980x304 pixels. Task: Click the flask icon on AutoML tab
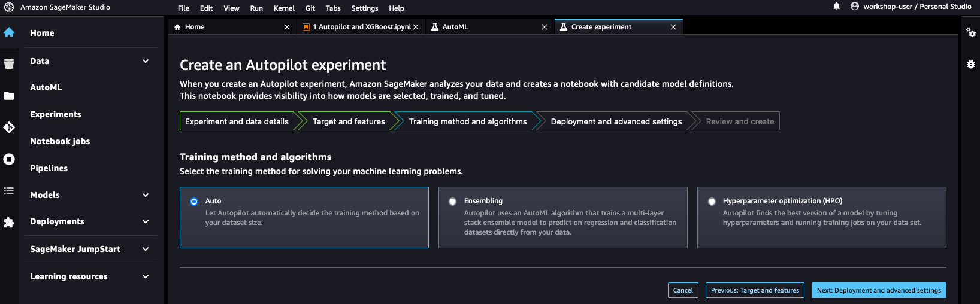(x=435, y=27)
